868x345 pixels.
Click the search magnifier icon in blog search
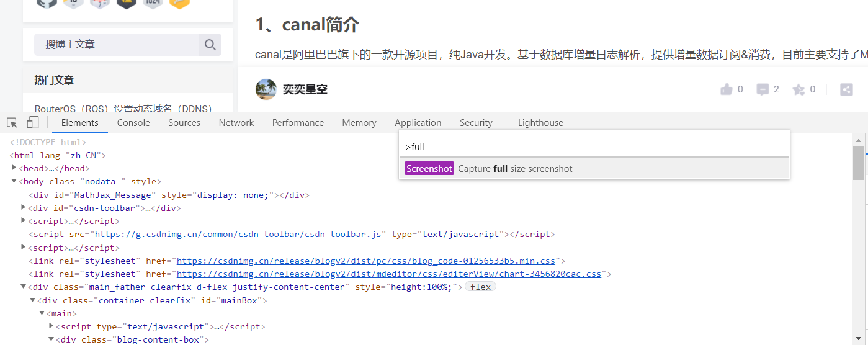[210, 45]
